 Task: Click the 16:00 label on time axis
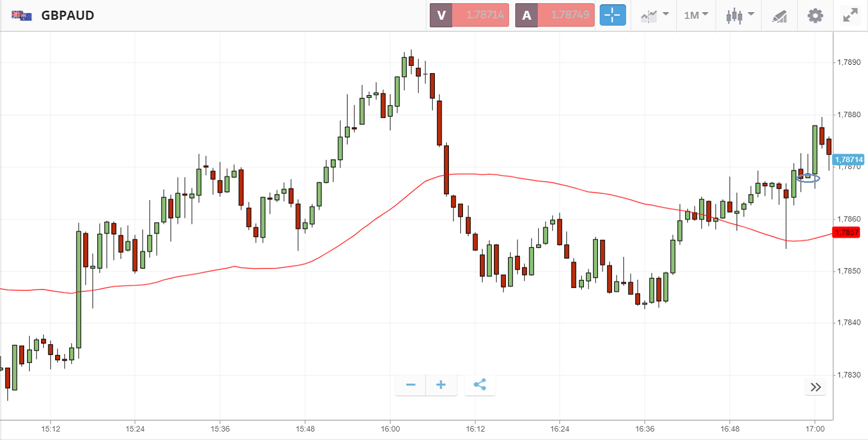pos(390,430)
